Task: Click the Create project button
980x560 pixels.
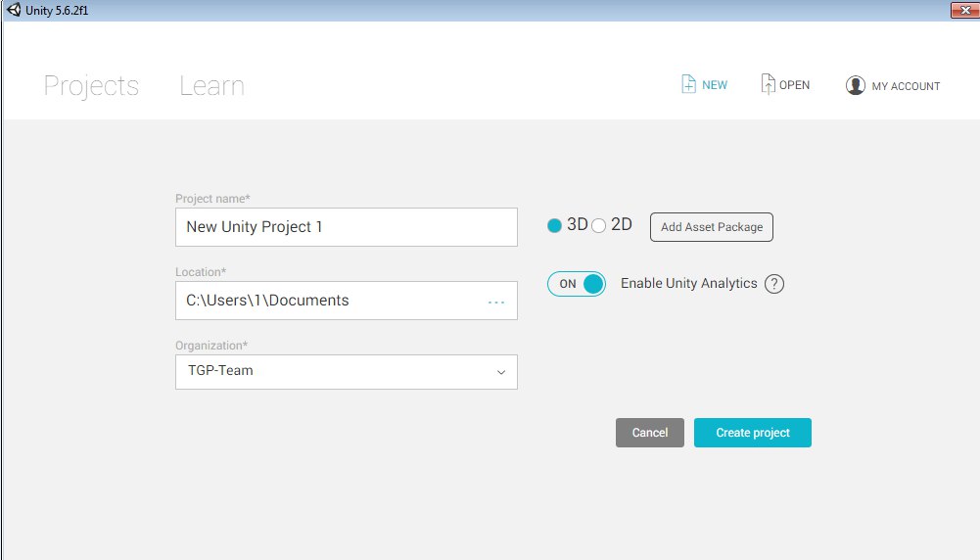Action: (x=753, y=433)
